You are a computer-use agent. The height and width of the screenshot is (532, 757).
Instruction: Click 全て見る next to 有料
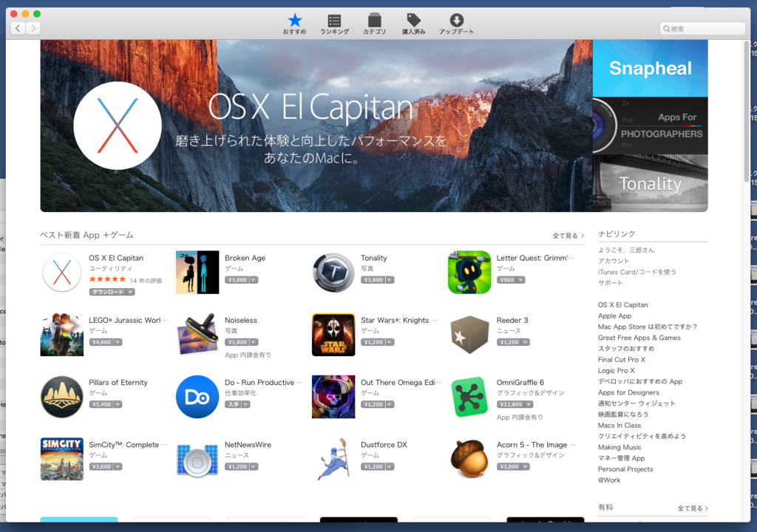pyautogui.click(x=693, y=508)
